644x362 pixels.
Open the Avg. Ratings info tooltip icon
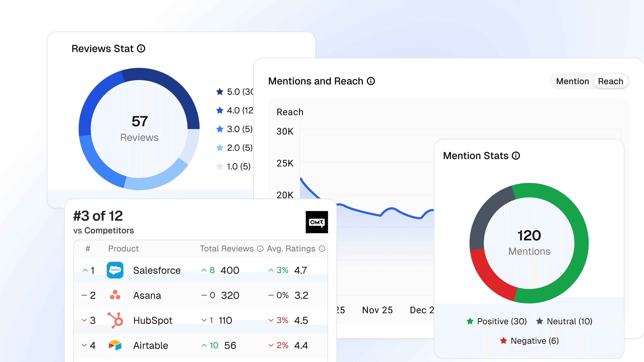click(322, 249)
